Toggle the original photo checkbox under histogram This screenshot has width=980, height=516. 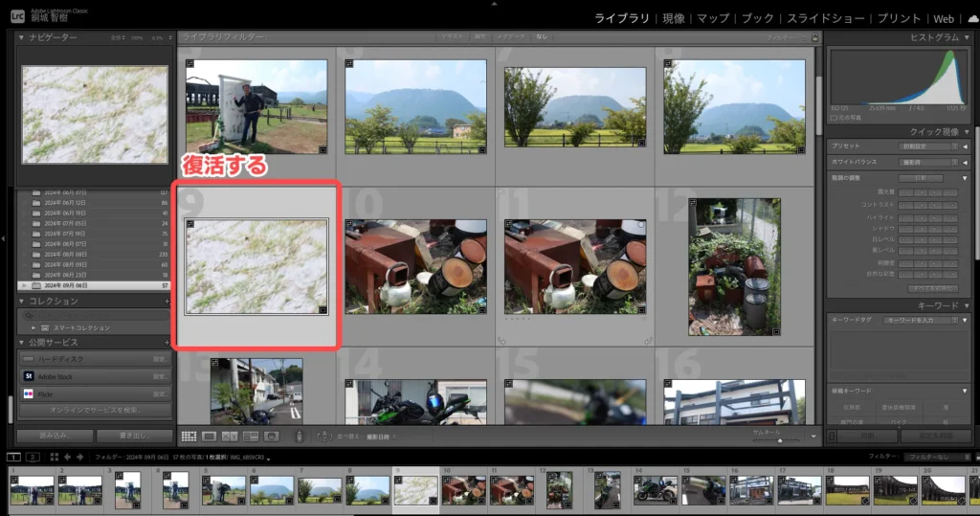tap(835, 117)
